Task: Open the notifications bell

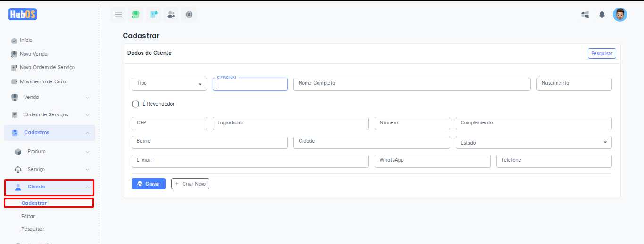Action: 602,15
